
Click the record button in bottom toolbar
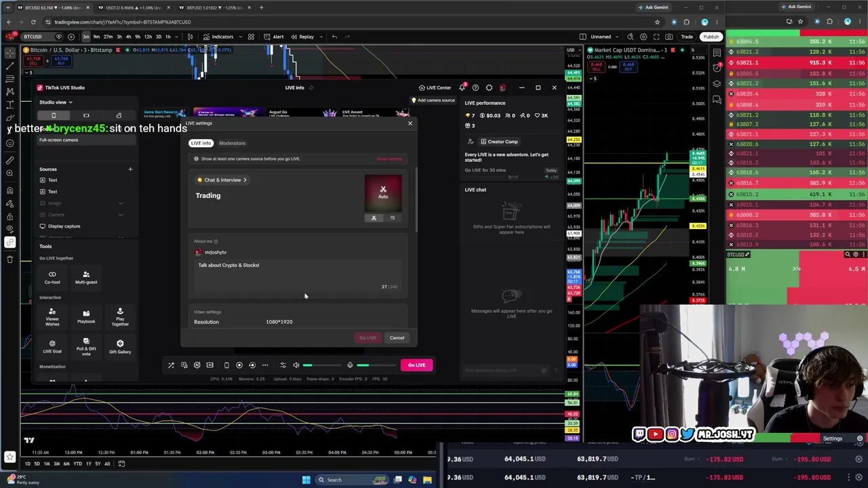(x=239, y=365)
